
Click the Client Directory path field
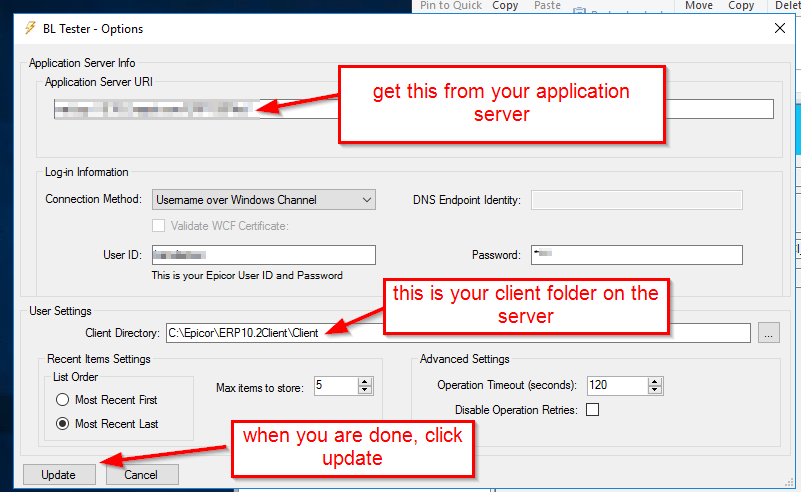click(458, 333)
